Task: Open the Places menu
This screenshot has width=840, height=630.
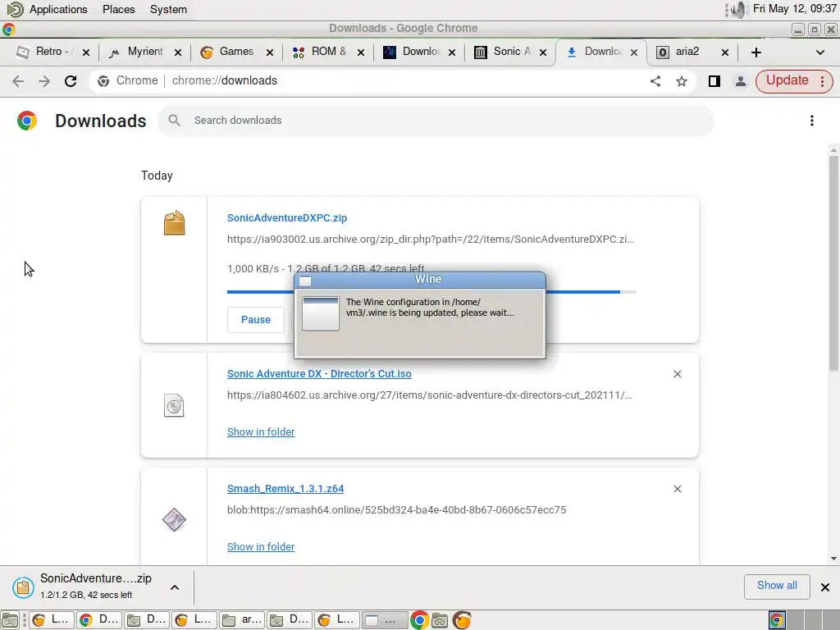Action: click(118, 9)
